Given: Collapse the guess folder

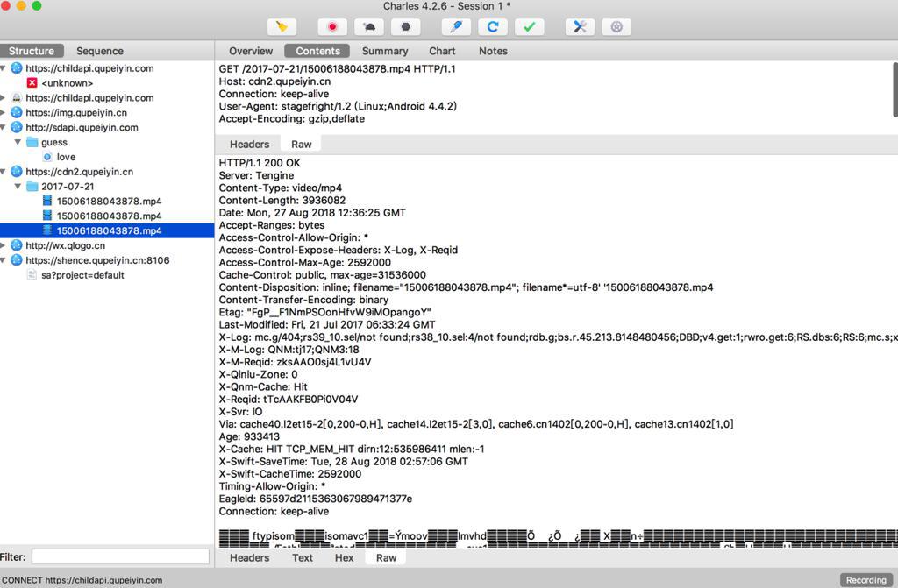Looking at the screenshot, I should click(18, 142).
